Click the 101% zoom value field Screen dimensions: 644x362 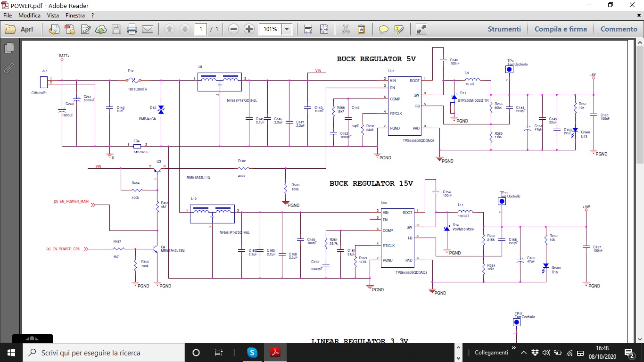pyautogui.click(x=270, y=29)
